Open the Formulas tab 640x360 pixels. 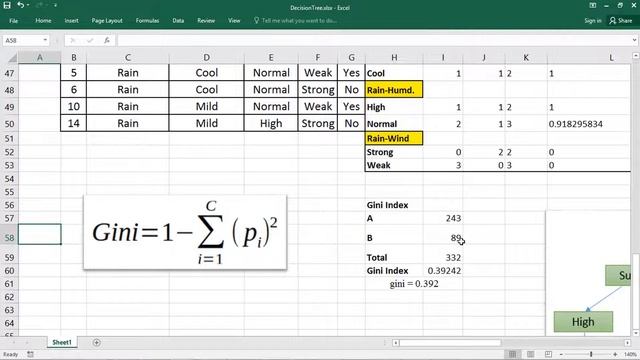pos(147,20)
